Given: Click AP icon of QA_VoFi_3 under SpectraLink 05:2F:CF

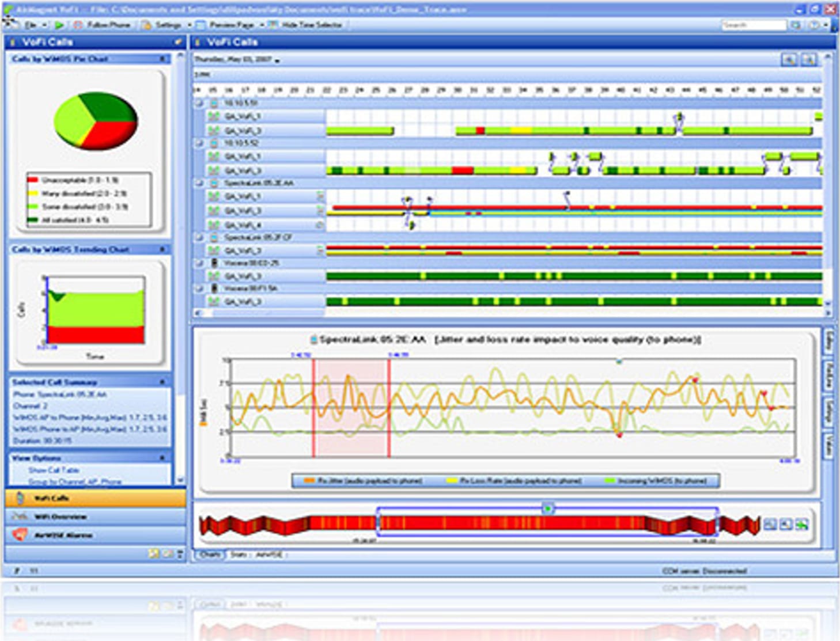Looking at the screenshot, I should tap(214, 251).
